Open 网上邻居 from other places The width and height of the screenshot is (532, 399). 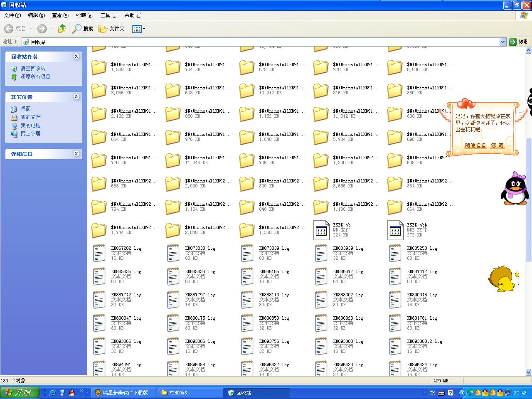pyautogui.click(x=30, y=134)
